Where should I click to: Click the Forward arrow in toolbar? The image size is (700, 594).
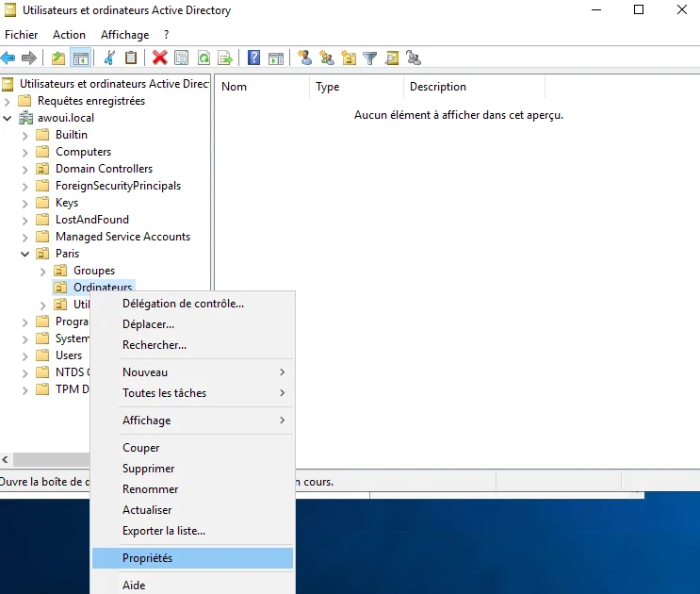click(29, 58)
